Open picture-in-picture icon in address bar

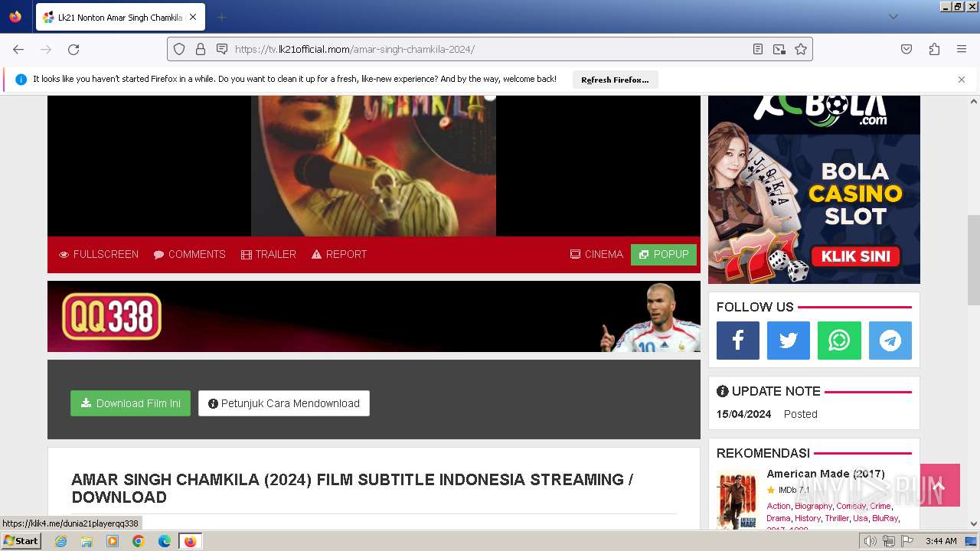[x=779, y=49]
